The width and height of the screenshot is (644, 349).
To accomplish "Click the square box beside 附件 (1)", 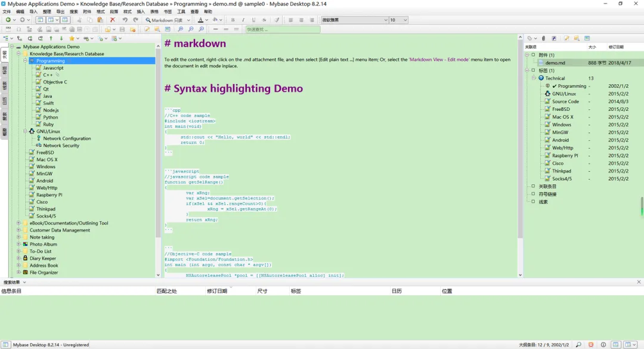I will [533, 55].
